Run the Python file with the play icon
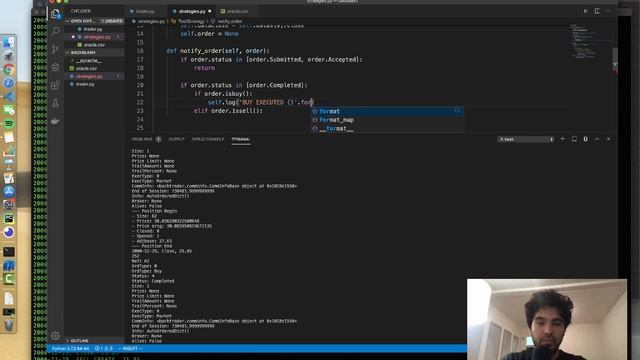 pyautogui.click(x=585, y=11)
